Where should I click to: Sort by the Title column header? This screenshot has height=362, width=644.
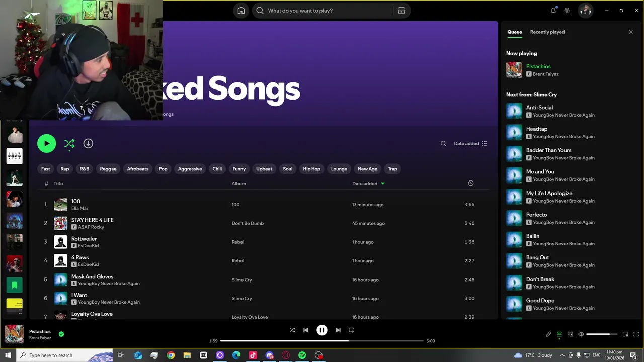point(58,184)
